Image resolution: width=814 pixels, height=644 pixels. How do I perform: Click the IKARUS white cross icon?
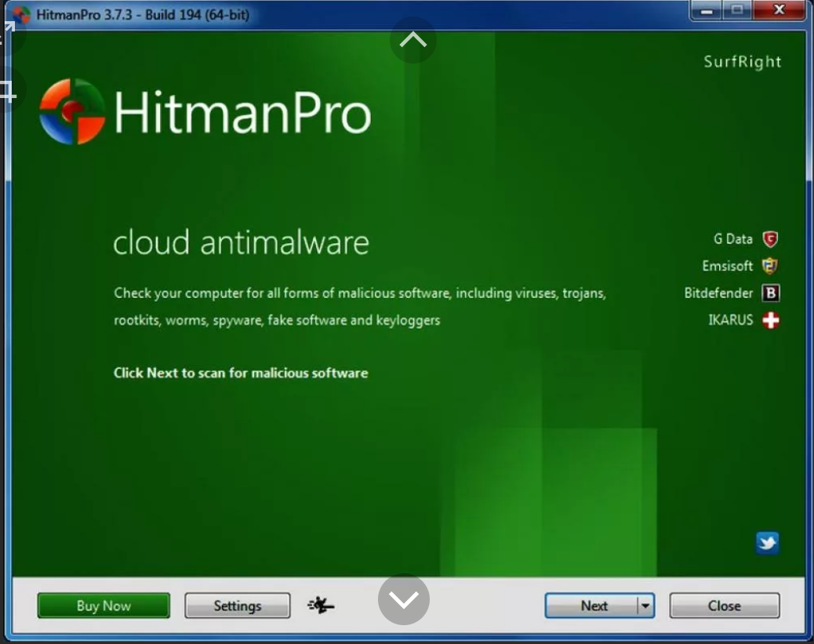tap(771, 320)
